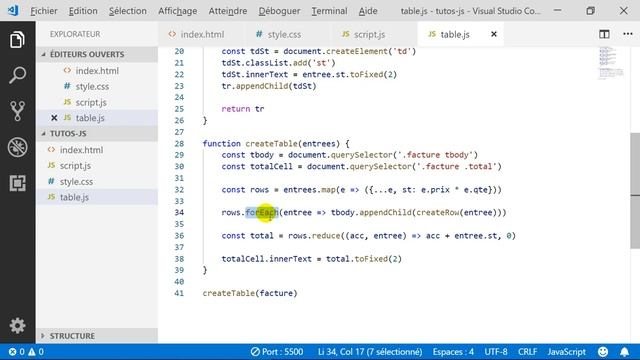Viewport: 640px width, 360px height.
Task: Switch to the style.css tab
Action: pos(288,34)
